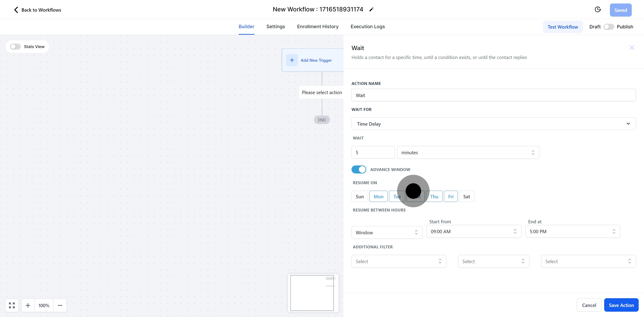Toggle the Stats View switch

point(15,47)
